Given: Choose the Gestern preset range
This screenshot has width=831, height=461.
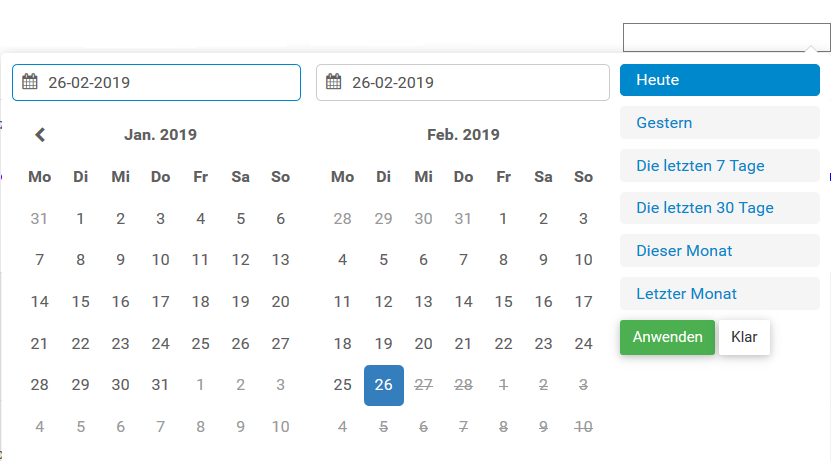Looking at the screenshot, I should [x=719, y=123].
